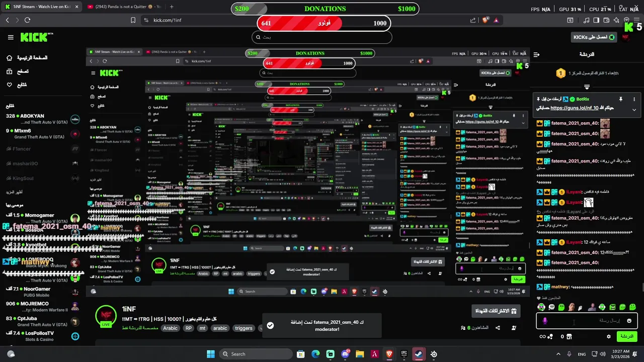The height and width of the screenshot is (362, 644).
Task: Expand the gifted subs leaderboard arrow
Action: tap(587, 87)
